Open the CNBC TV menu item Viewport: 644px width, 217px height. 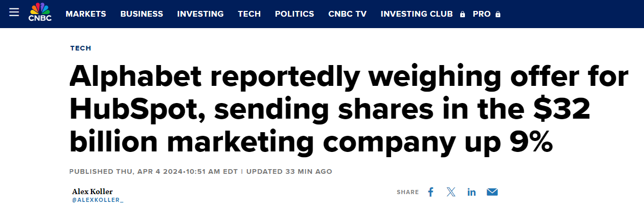click(347, 14)
